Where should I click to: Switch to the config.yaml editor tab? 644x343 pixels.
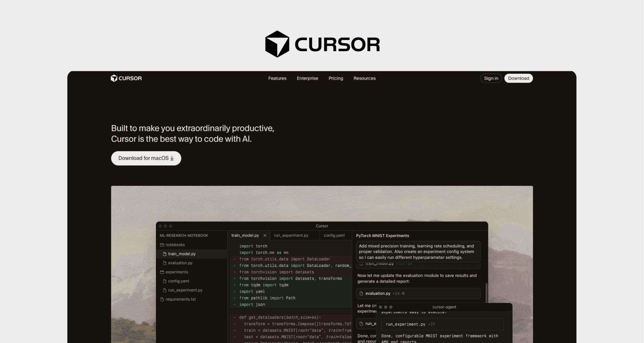click(x=334, y=236)
